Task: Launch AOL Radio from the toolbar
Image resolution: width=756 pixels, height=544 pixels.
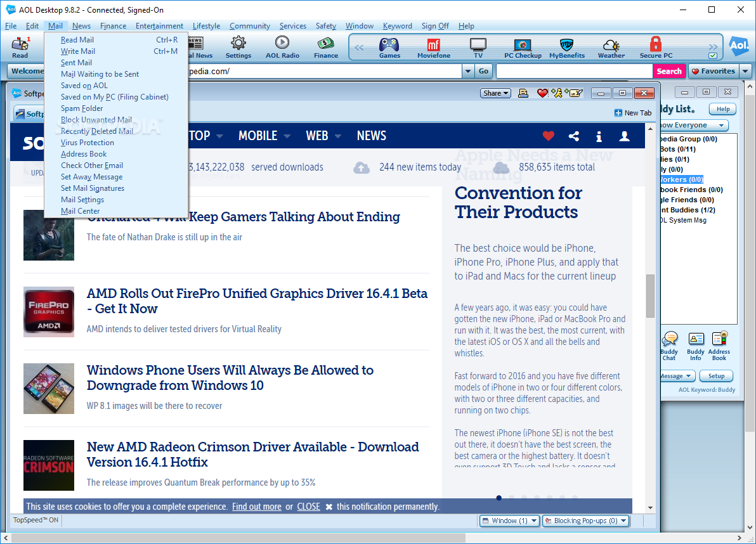Action: coord(282,47)
